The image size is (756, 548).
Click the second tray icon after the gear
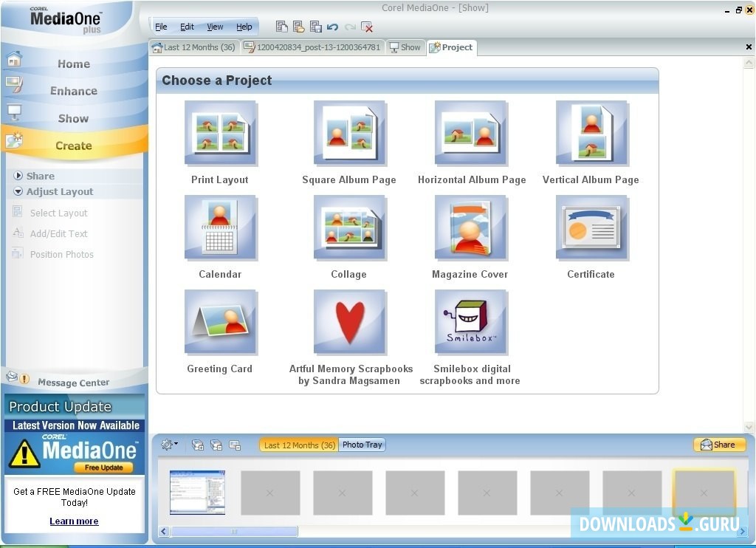pyautogui.click(x=216, y=445)
